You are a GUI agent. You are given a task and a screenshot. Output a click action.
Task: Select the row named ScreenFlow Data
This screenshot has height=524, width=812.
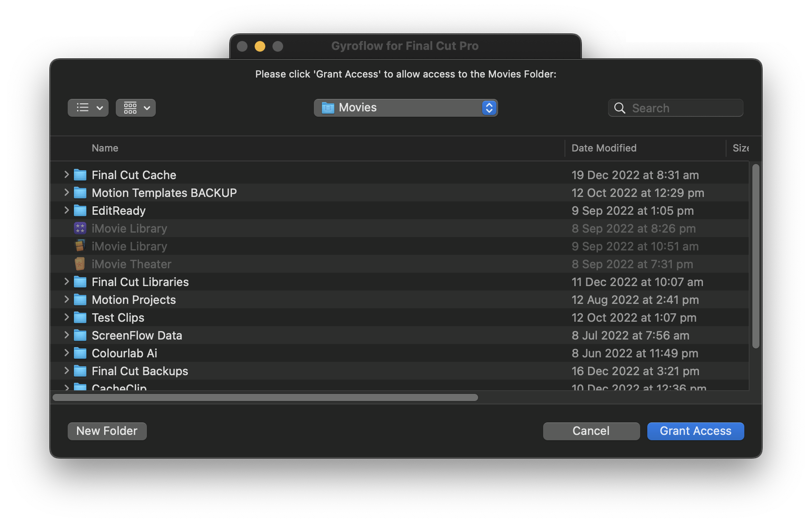(x=399, y=335)
